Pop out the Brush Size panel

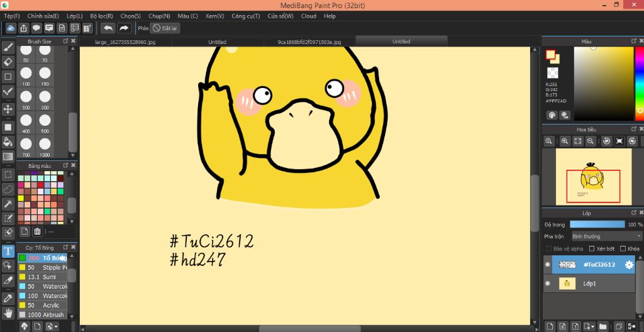[65, 41]
